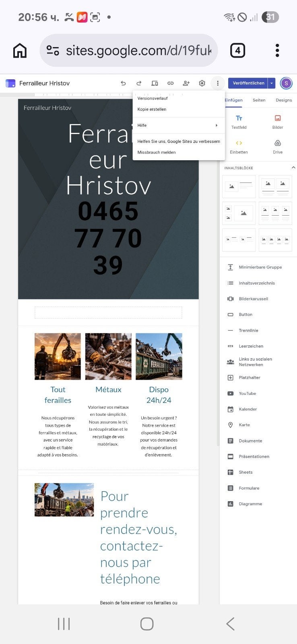This screenshot has height=644, width=297.
Task: Click the Dispo 24h/24 heading
Action: 159,395
